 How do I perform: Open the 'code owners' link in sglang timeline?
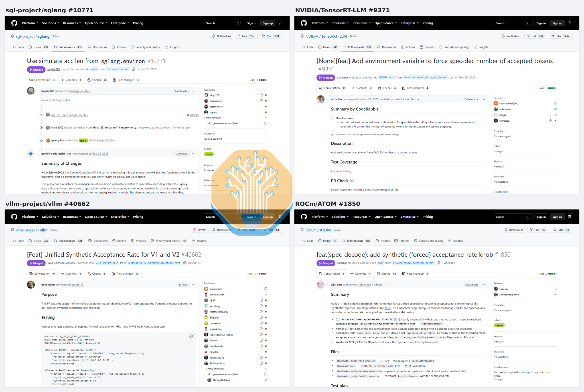click(163, 128)
